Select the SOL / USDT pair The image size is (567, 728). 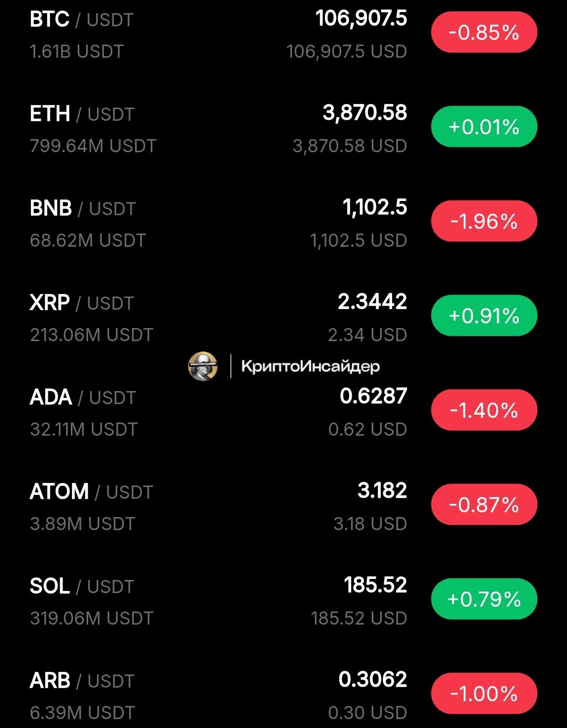(x=82, y=587)
